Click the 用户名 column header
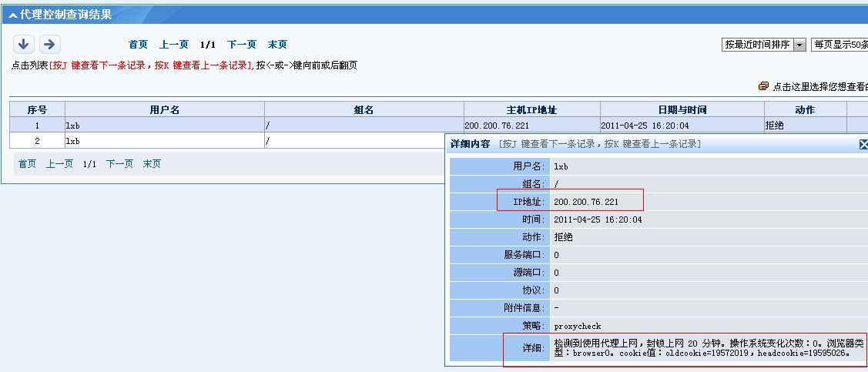The height and width of the screenshot is (372, 868). (164, 110)
